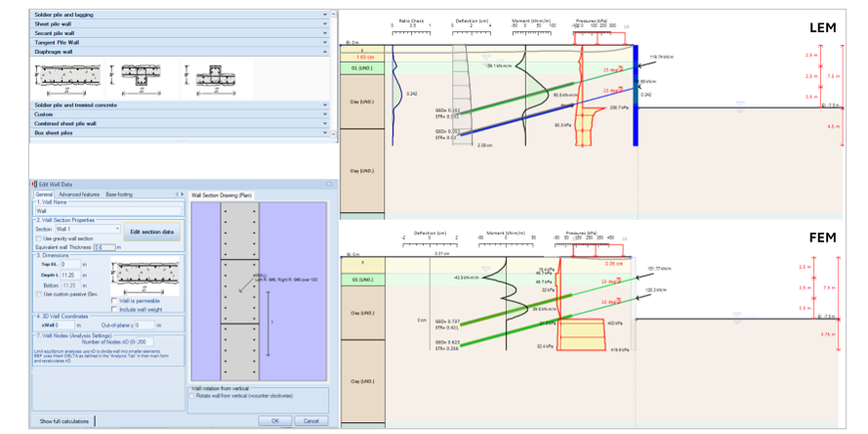The image size is (868, 434).
Task: Expand the Soldier pile and lagging section
Action: 180,15
